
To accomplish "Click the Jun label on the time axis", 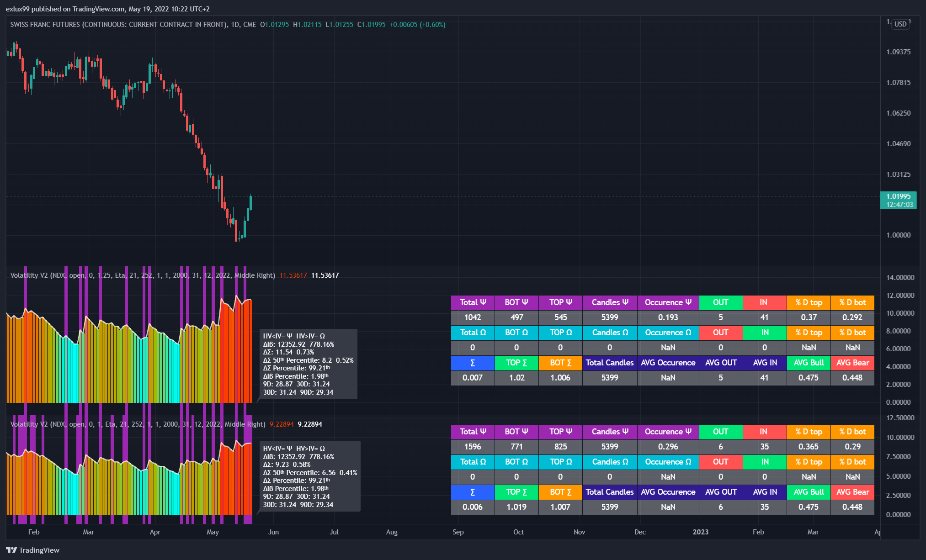I will pos(273,532).
